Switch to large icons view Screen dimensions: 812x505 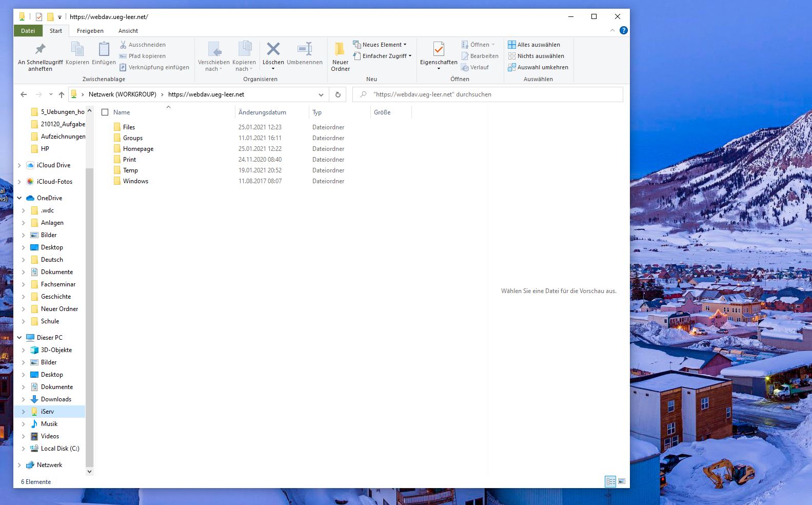[x=622, y=481]
